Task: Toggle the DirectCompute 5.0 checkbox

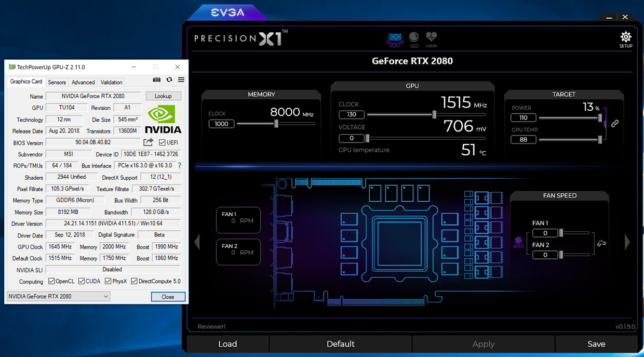Action: (x=134, y=281)
